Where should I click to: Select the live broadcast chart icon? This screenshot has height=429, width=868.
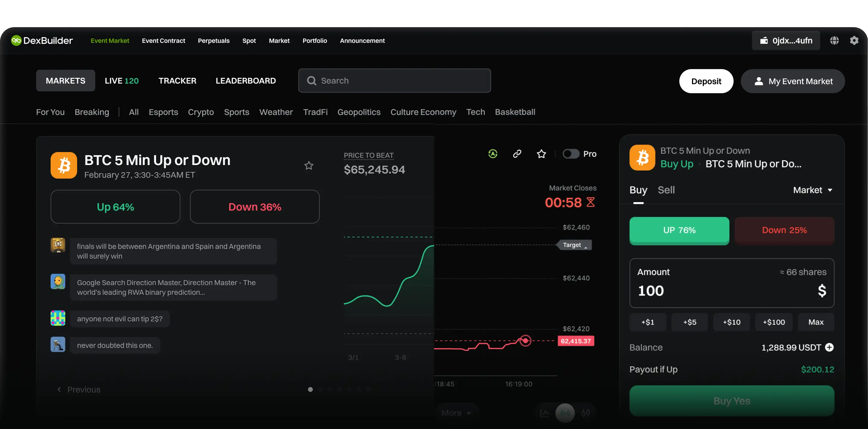pos(565,413)
